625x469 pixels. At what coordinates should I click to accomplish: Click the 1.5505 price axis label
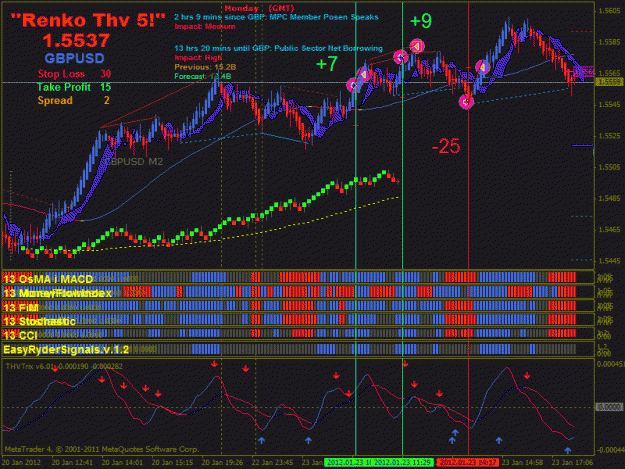[x=609, y=167]
